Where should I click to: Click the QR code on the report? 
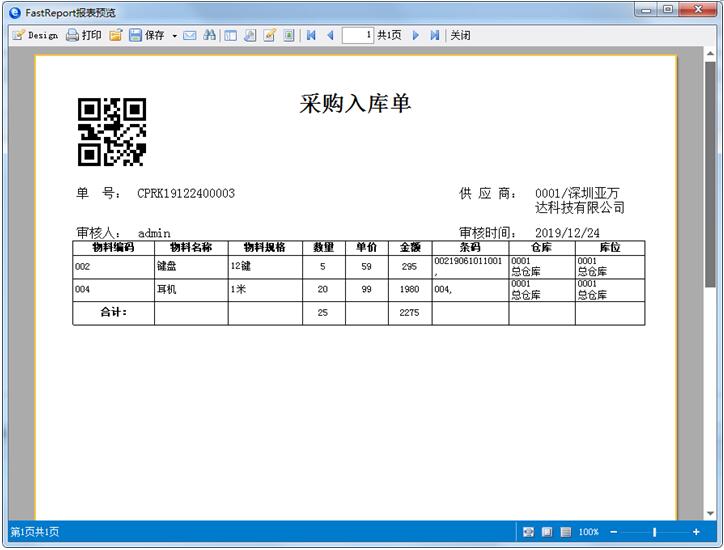point(112,132)
